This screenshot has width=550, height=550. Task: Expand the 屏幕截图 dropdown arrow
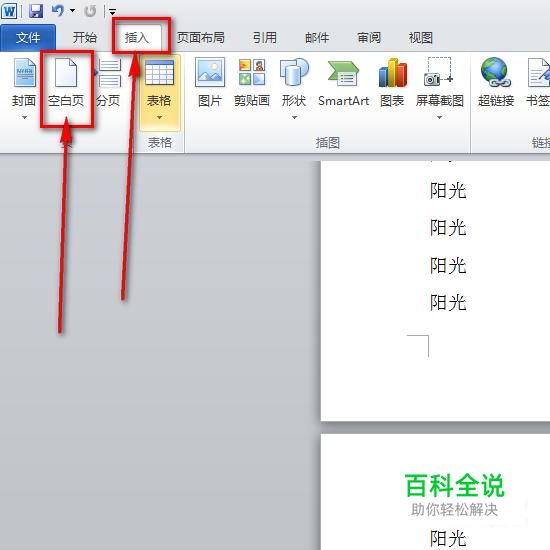pos(440,118)
